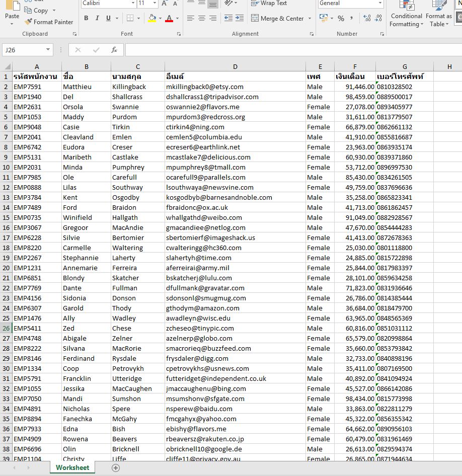Click the formula bar Enter checkmark
The height and width of the screenshot is (476, 462).
point(96,50)
